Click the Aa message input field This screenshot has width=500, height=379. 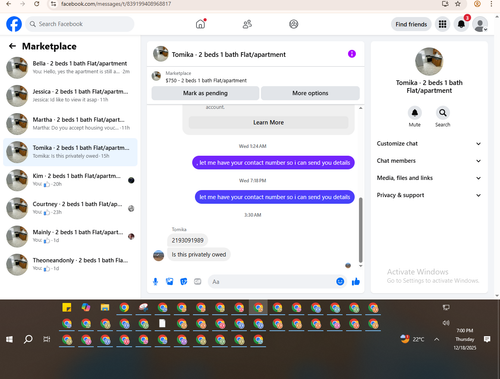tap(272, 282)
